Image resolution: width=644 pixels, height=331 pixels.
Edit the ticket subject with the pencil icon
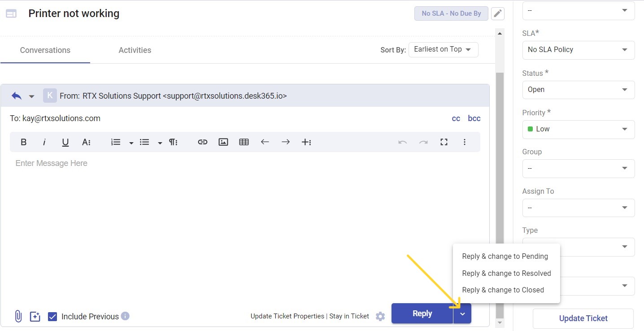tap(498, 13)
